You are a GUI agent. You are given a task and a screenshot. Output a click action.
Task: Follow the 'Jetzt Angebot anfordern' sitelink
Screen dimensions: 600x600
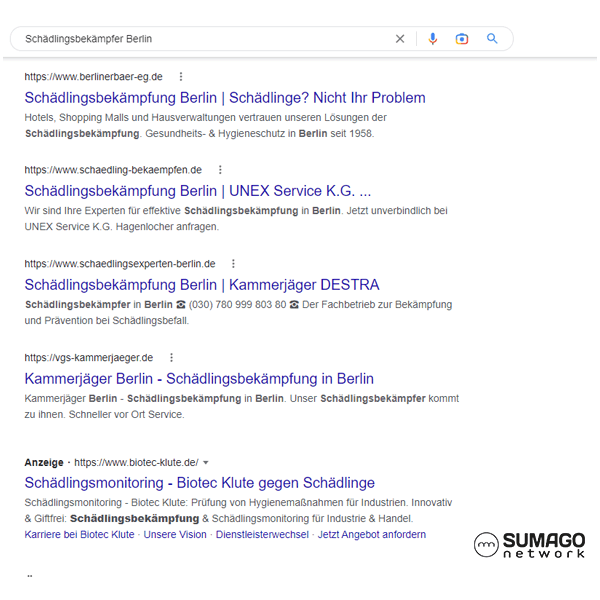(372, 535)
